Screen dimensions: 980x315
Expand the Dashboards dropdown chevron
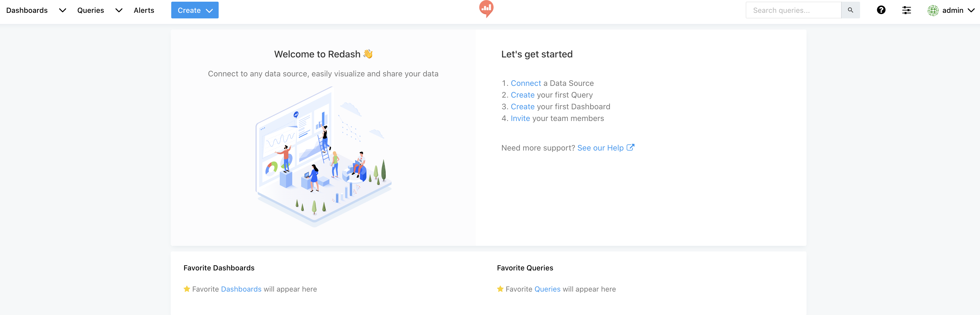tap(62, 11)
